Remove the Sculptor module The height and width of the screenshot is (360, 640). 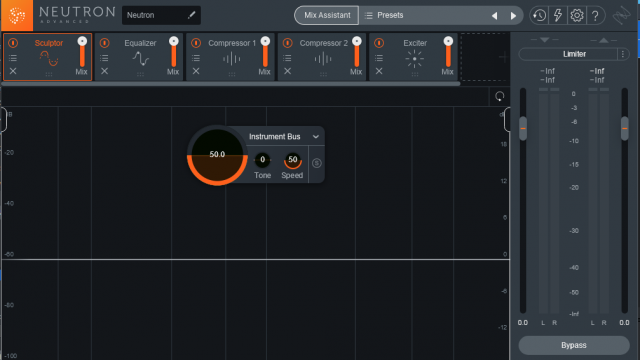pos(13,71)
